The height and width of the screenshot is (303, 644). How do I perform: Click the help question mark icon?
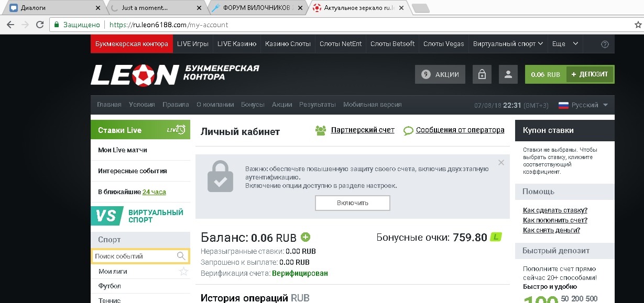pyautogui.click(x=605, y=44)
